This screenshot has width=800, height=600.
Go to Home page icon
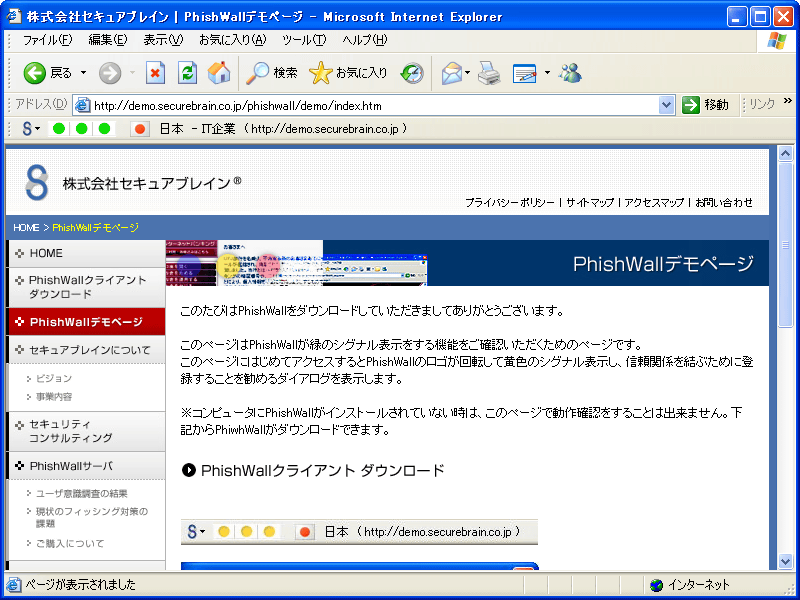(219, 73)
